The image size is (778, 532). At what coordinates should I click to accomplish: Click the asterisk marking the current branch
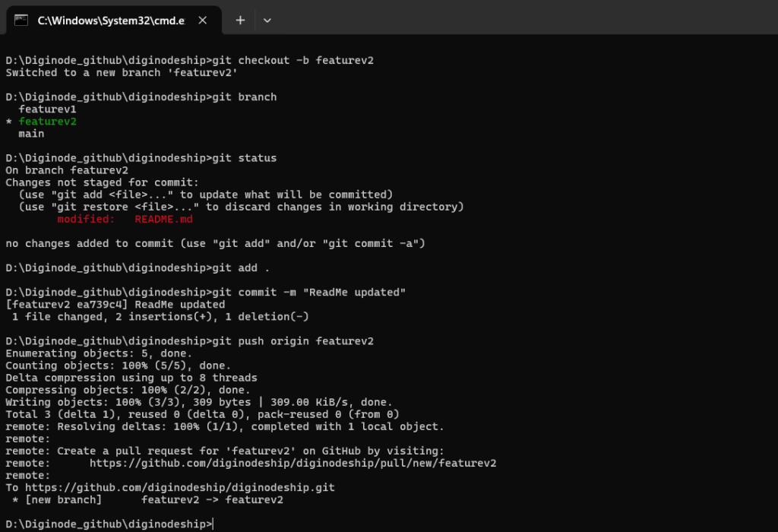[x=9, y=122]
